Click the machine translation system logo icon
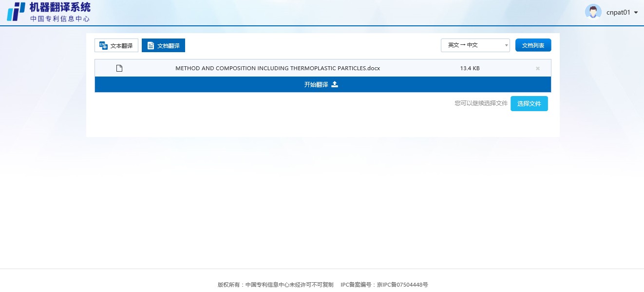Viewport: 644px width, 292px height. tap(16, 12)
